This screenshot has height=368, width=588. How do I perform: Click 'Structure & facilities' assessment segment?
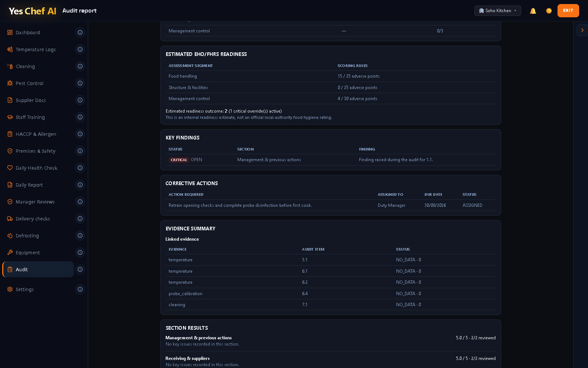188,88
